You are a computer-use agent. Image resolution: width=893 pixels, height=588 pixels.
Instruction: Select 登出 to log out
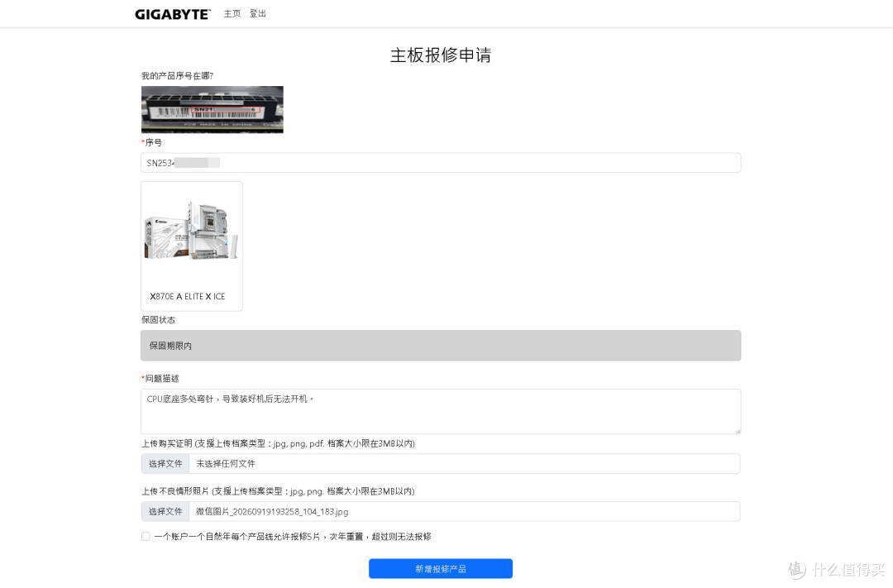(x=258, y=14)
